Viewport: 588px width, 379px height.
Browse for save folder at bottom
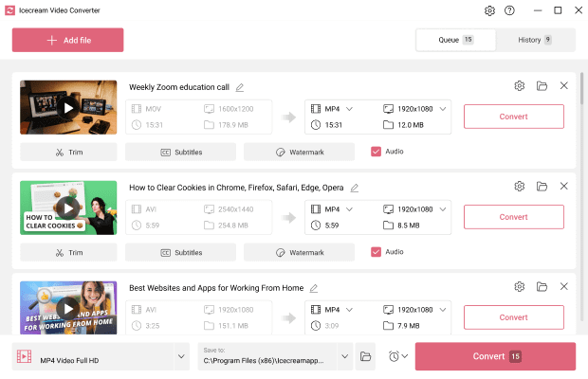pos(366,356)
